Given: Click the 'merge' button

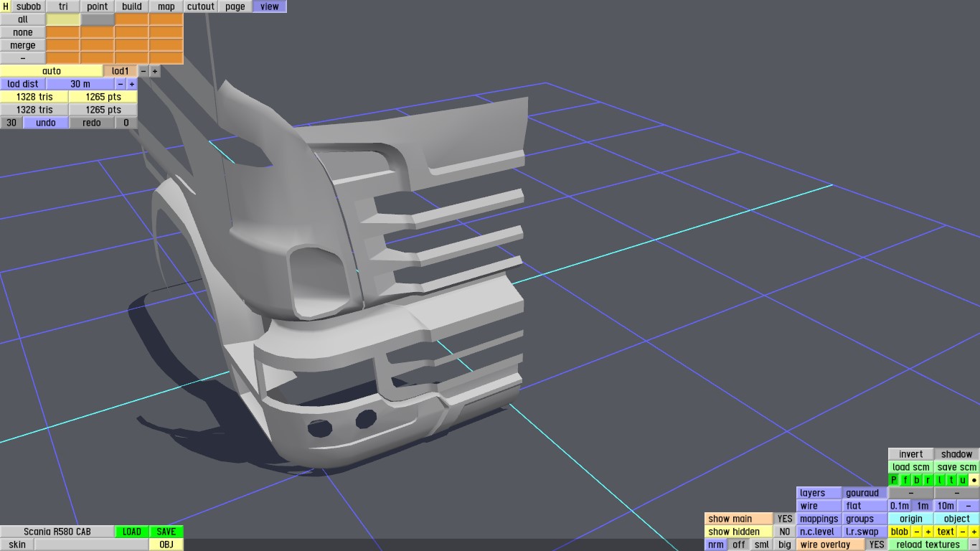Looking at the screenshot, I should pos(23,45).
